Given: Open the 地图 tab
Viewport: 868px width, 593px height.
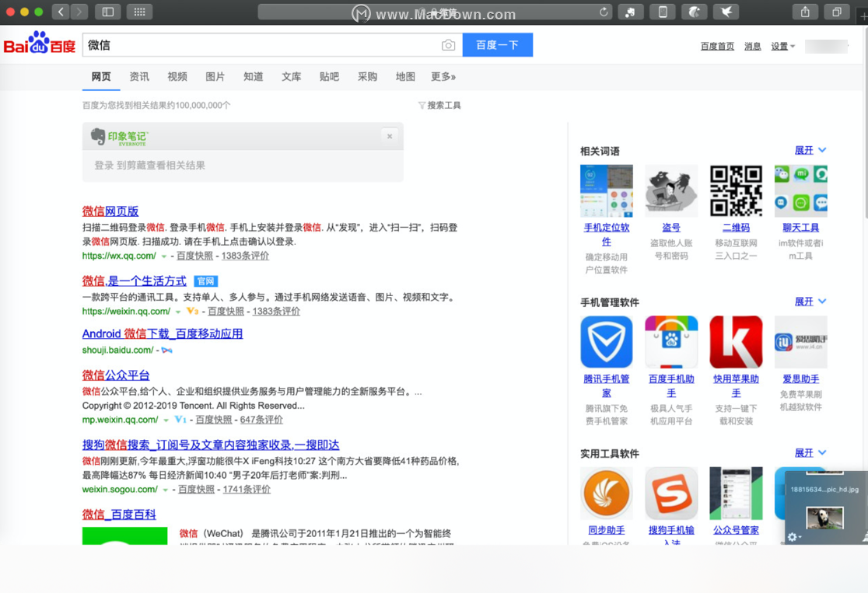Looking at the screenshot, I should [x=405, y=76].
